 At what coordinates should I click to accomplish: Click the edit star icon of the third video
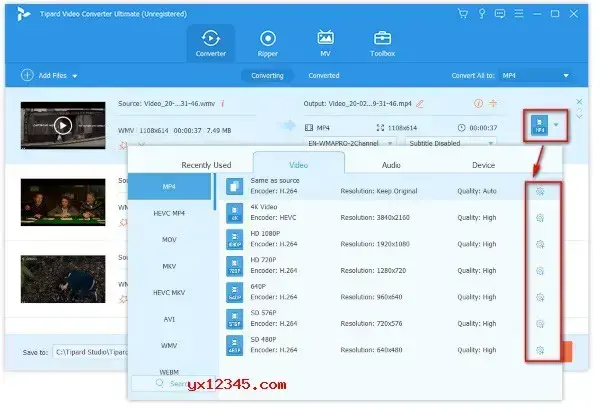coord(123,299)
